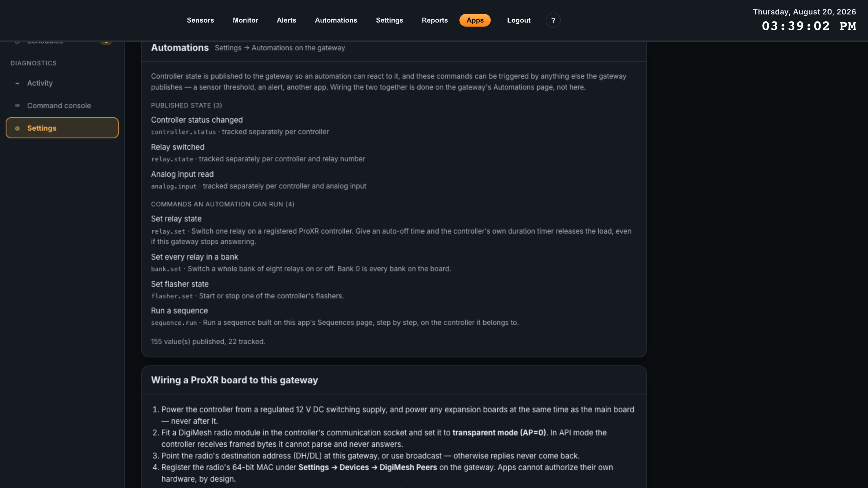The height and width of the screenshot is (488, 868).
Task: Open Automations in the top navigation bar
Action: [x=336, y=20]
